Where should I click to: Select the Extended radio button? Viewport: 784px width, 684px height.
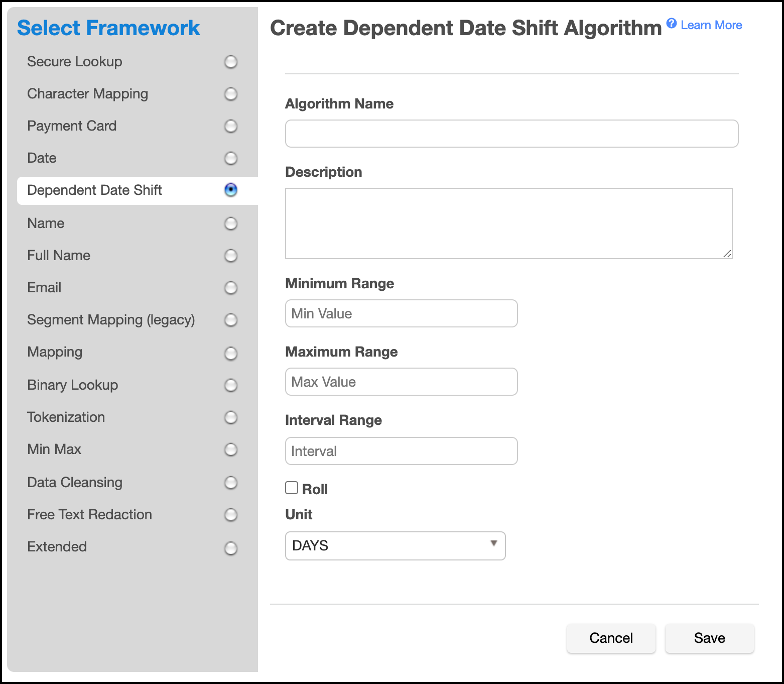[230, 548]
